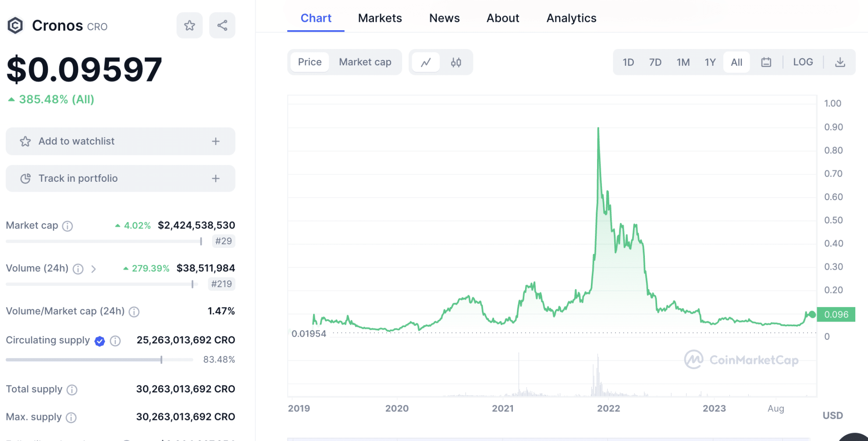Select the 1Y time range

tap(710, 62)
